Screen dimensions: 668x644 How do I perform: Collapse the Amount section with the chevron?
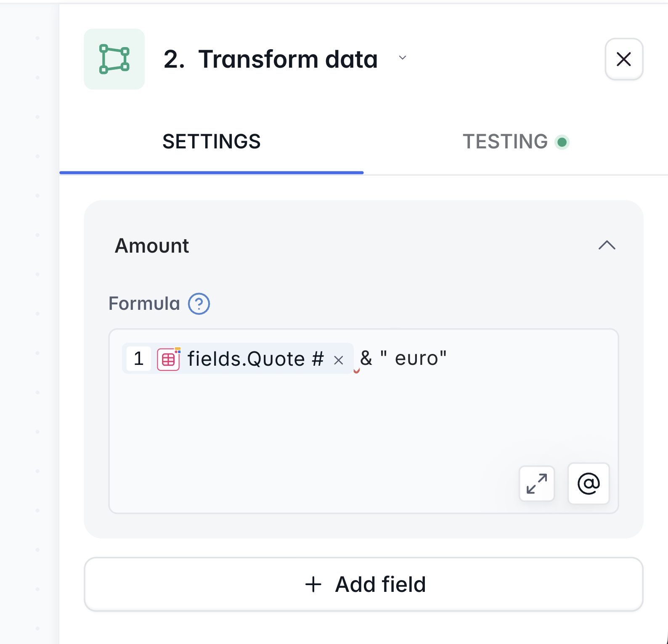607,245
